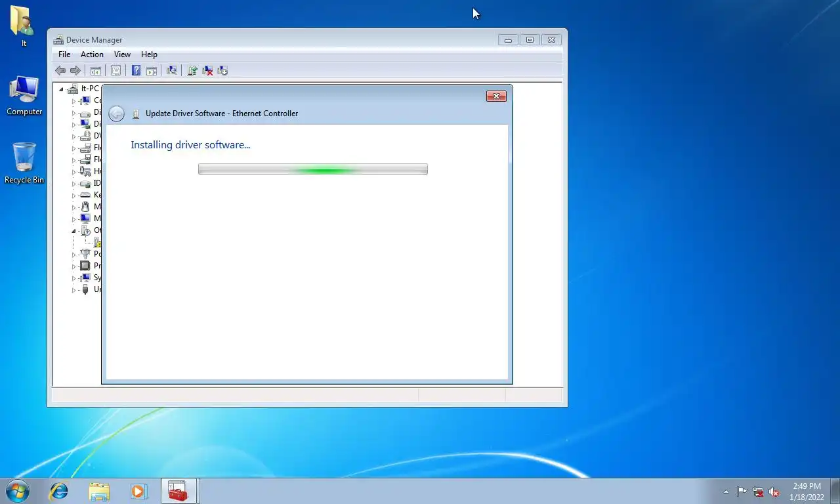
Task: Click the Disable toolbar icon with down arrow
Action: [x=222, y=70]
